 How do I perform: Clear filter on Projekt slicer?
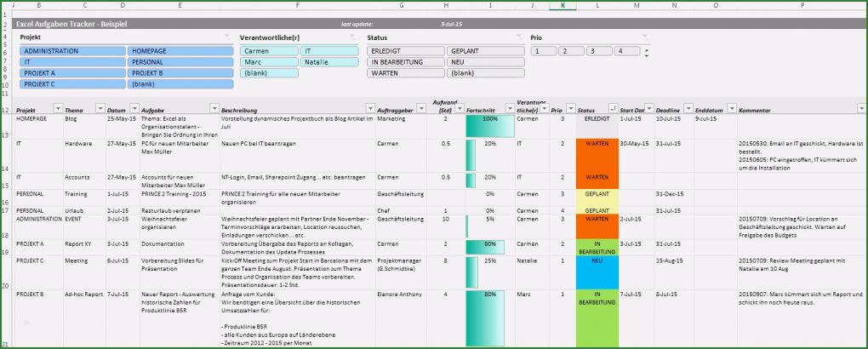[x=227, y=37]
